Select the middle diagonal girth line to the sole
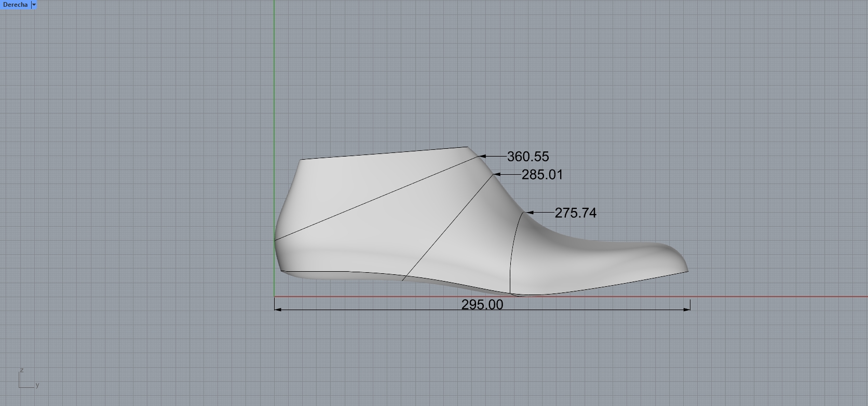The width and height of the screenshot is (868, 406). tap(446, 228)
